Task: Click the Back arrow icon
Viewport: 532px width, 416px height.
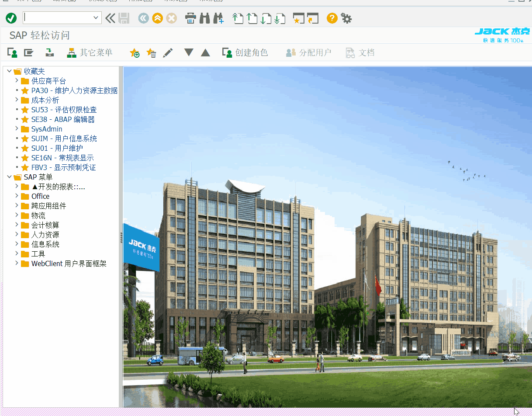Action: (x=143, y=18)
